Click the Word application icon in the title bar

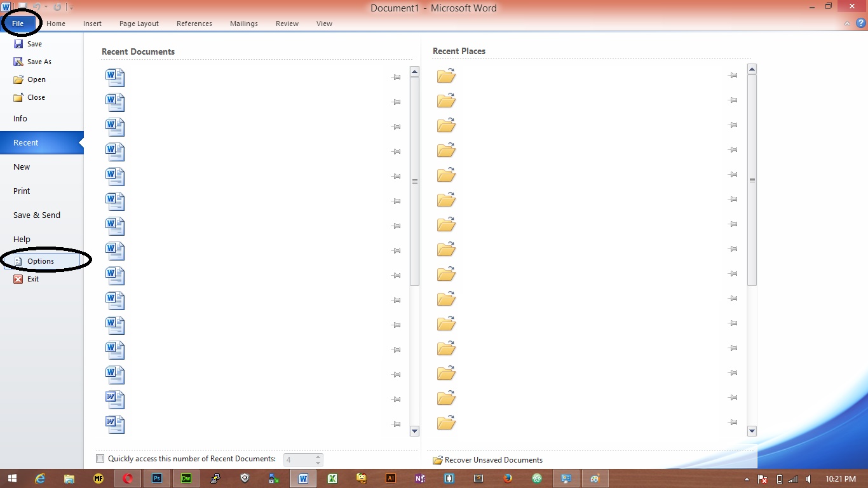pyautogui.click(x=6, y=7)
